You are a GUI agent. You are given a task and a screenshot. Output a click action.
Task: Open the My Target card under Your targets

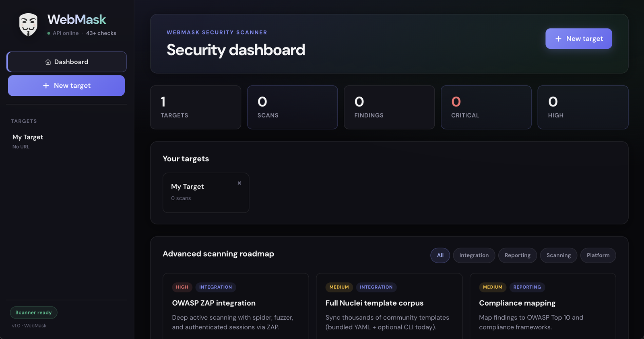click(x=206, y=193)
